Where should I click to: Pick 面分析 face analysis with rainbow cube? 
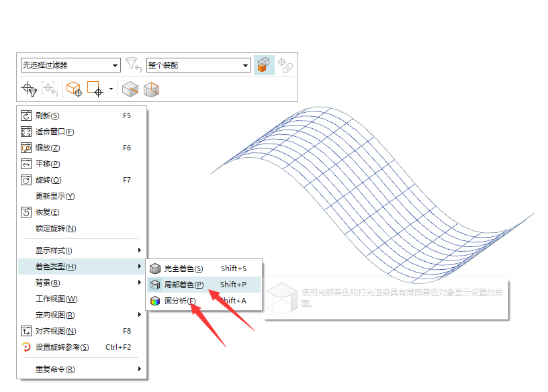click(x=180, y=301)
